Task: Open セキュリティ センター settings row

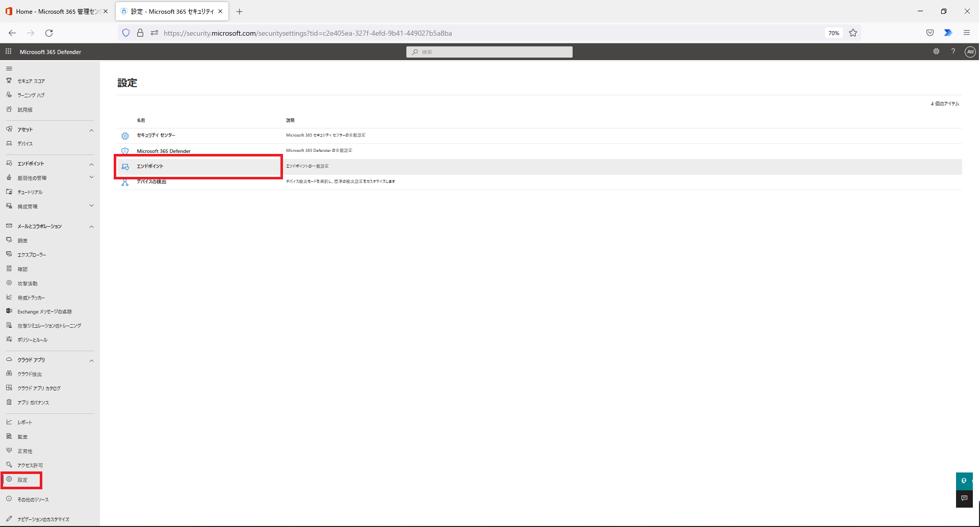Action: point(539,136)
